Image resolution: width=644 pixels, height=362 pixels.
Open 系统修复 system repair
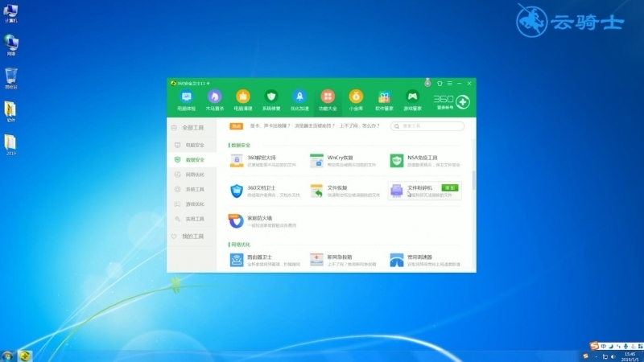(271, 101)
